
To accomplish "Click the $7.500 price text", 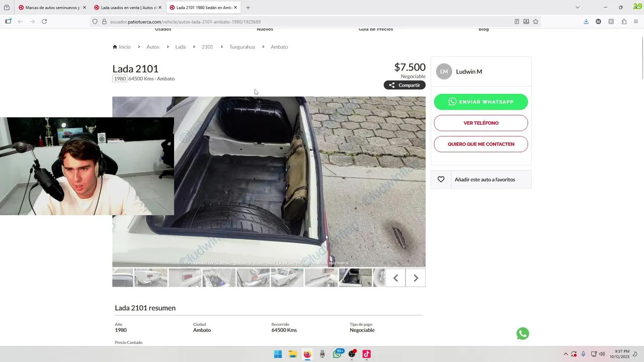I will [410, 67].
